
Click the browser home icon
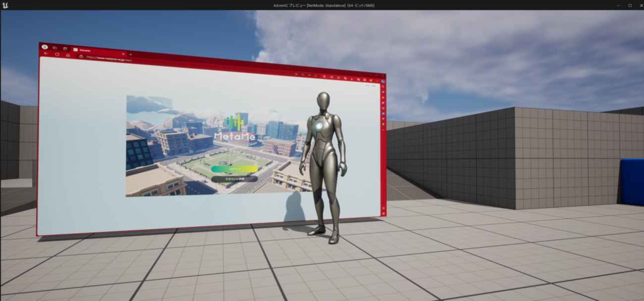click(x=68, y=54)
